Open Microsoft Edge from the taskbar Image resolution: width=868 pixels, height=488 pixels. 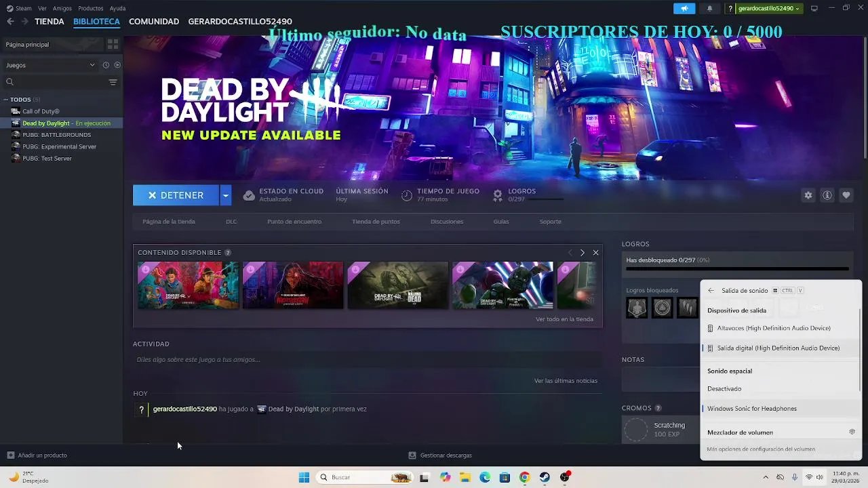485,477
